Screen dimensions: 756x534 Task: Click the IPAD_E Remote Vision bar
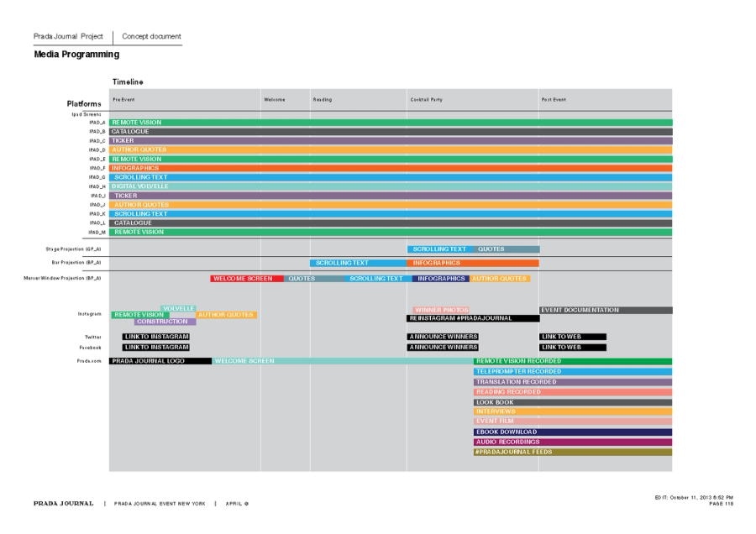tap(391, 159)
